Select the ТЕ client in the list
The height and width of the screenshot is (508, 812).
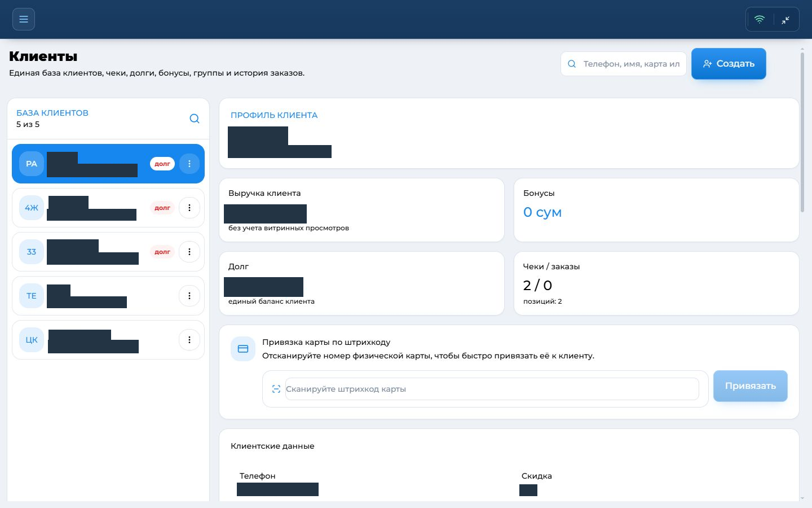pos(108,296)
